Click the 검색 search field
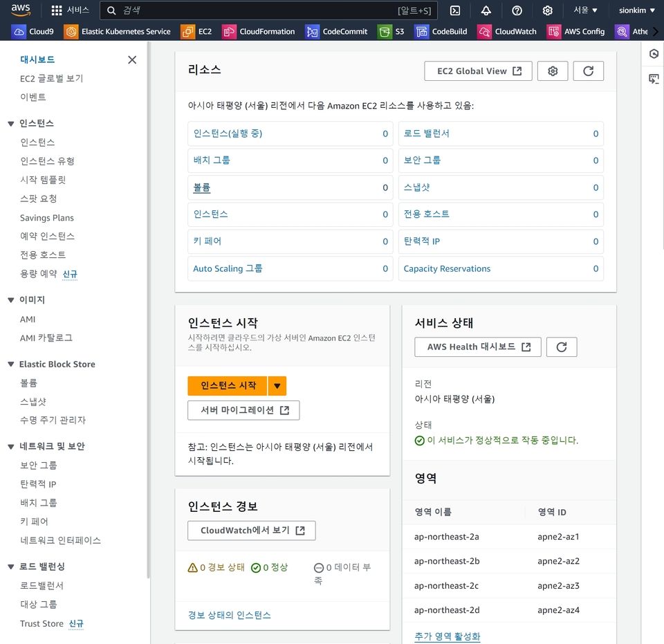Image resolution: width=664 pixels, height=644 pixels. click(268, 10)
